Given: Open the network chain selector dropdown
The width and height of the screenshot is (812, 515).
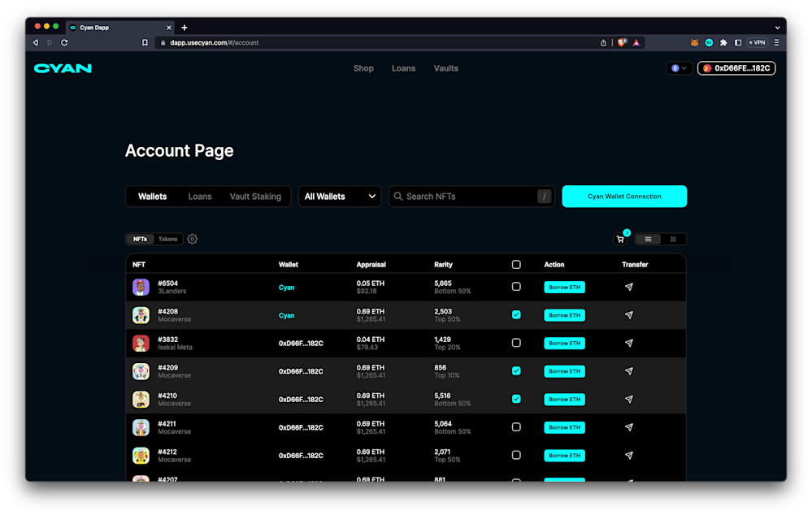Looking at the screenshot, I should (679, 68).
